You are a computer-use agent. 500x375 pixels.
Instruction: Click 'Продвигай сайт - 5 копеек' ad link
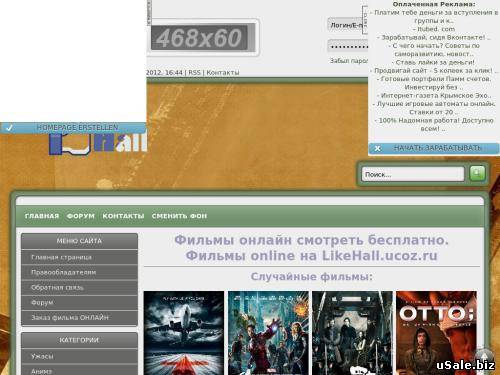[x=433, y=71]
